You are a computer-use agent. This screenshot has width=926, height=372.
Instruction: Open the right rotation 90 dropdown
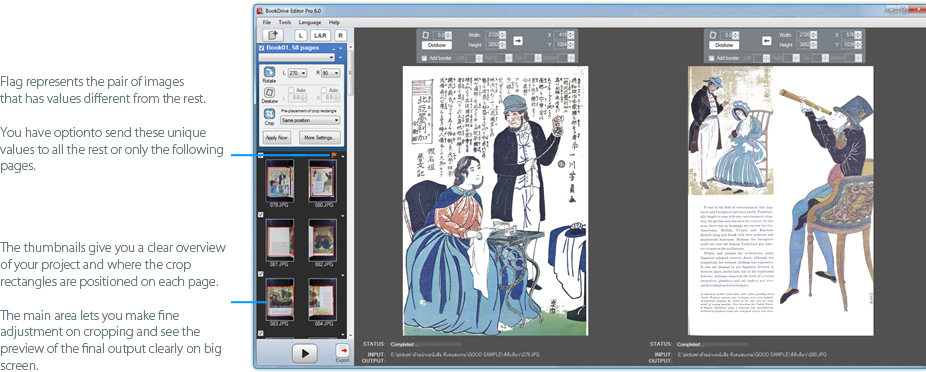pyautogui.click(x=331, y=73)
